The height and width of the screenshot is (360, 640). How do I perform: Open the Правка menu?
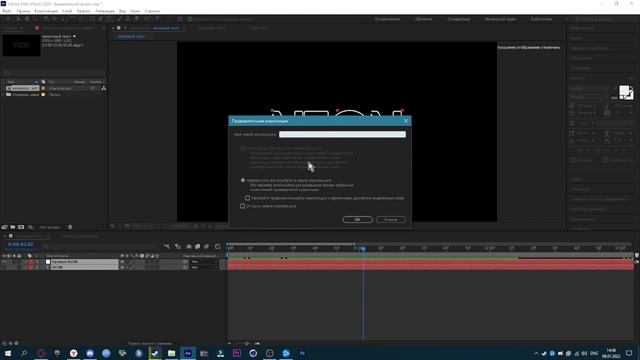click(23, 11)
